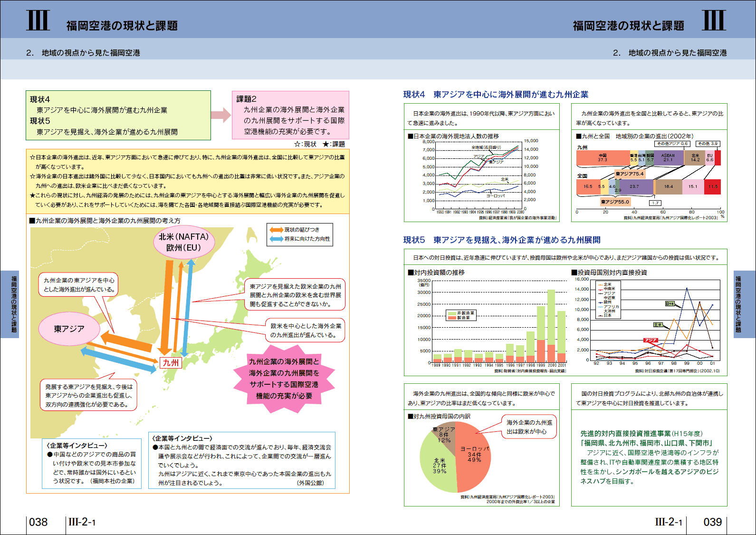Click the 北米(NAFTA) 欧州(EU) ellipse on the map
The width and height of the screenshot is (756, 535).
[x=184, y=242]
